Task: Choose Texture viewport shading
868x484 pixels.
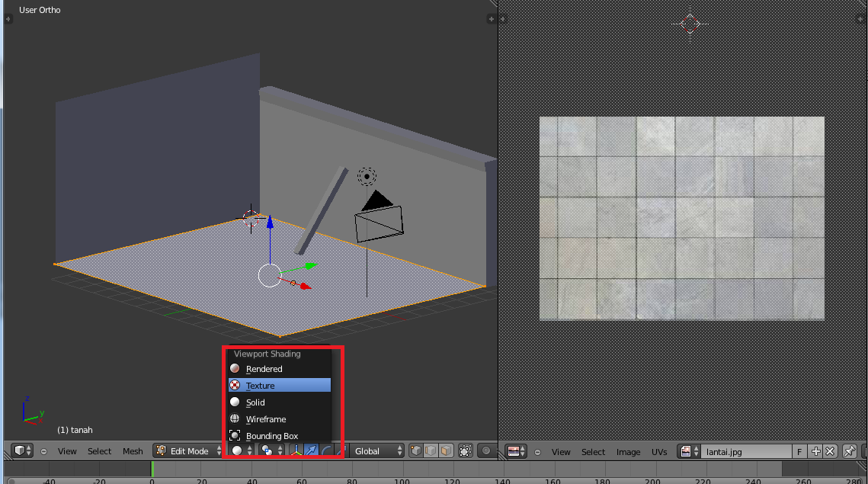Action: [x=280, y=386]
